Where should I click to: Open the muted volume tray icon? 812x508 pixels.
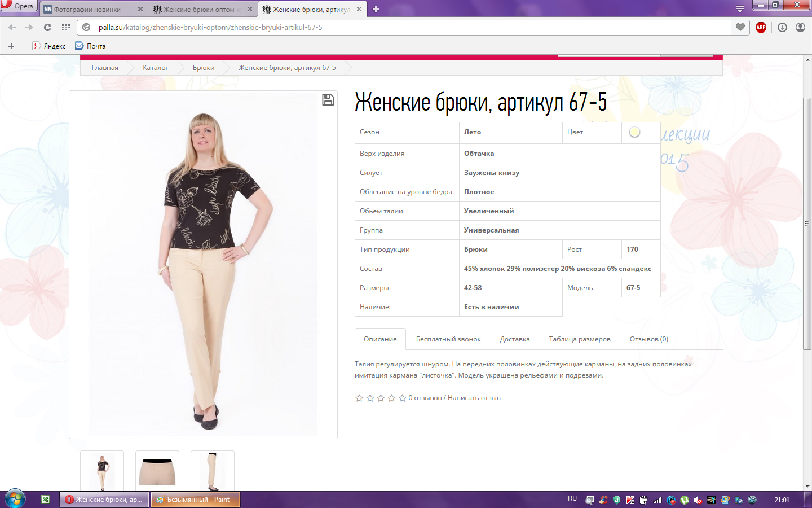point(698,500)
